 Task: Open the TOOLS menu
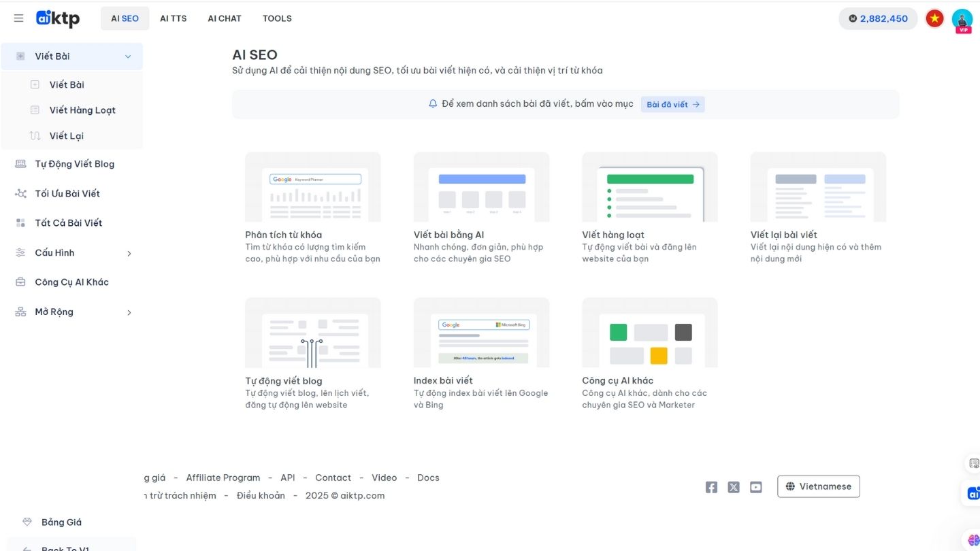tap(277, 18)
